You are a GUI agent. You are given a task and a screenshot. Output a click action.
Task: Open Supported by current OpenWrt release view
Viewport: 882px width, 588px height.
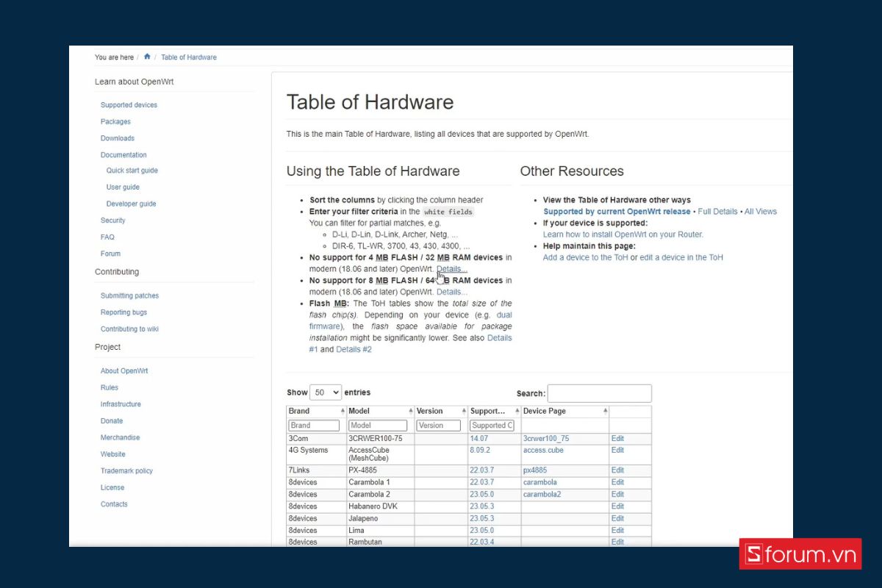coord(617,212)
